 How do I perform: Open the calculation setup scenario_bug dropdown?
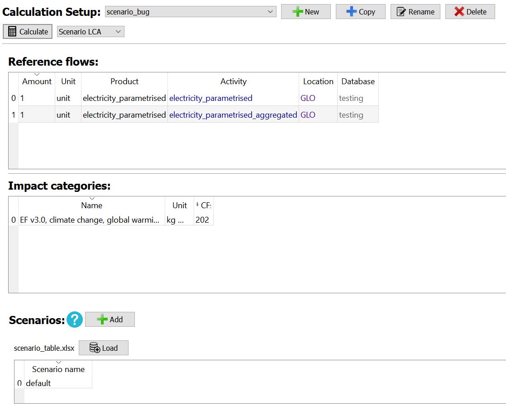tap(270, 11)
